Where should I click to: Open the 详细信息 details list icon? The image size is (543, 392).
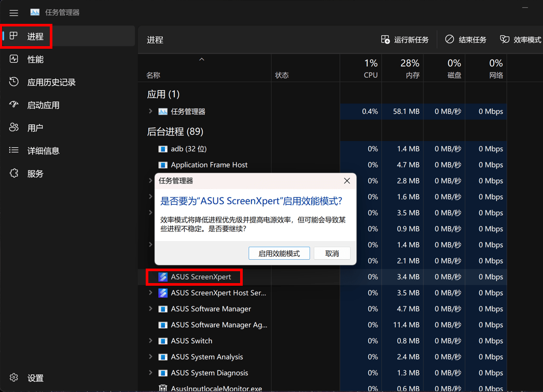click(14, 150)
